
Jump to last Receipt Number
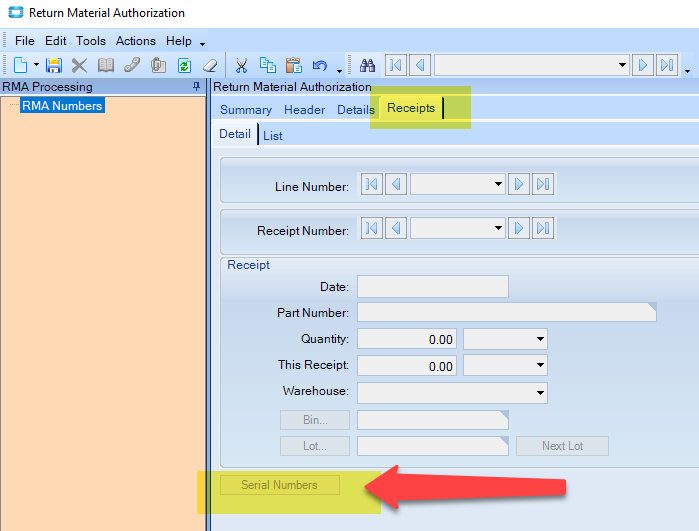[x=543, y=228]
